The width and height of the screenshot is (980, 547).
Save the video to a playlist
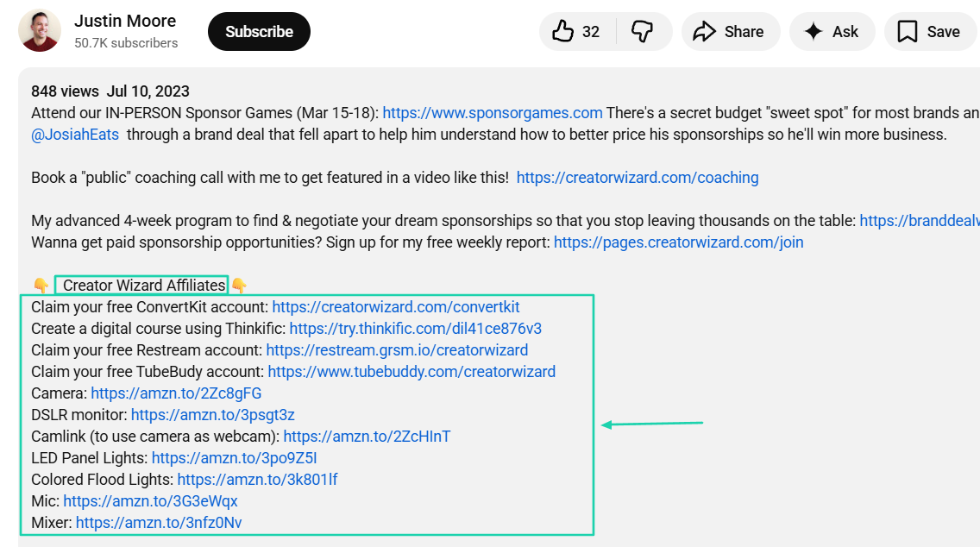tap(930, 31)
